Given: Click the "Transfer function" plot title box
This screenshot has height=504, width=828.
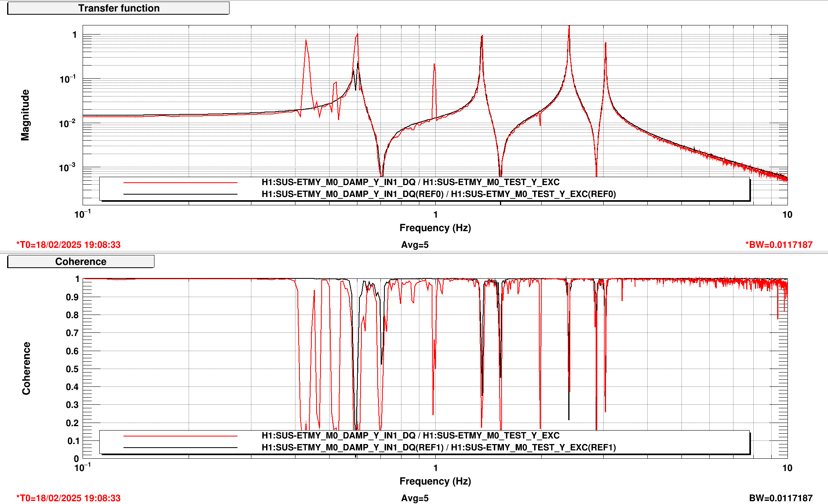Looking at the screenshot, I should (x=118, y=8).
